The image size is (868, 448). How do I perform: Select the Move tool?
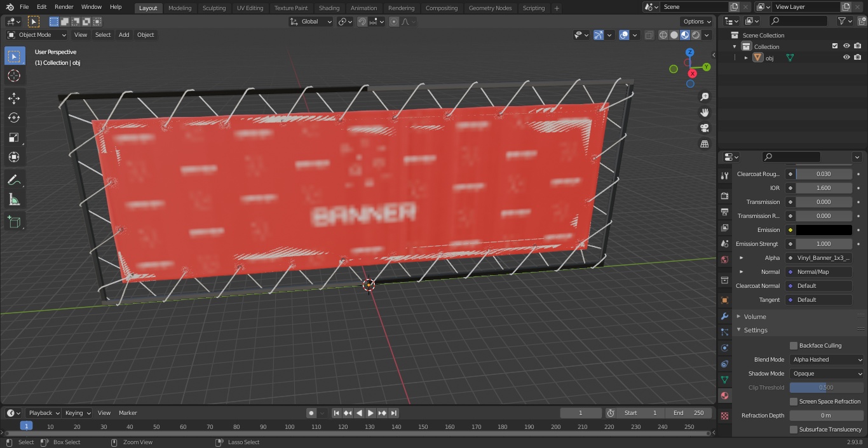pos(14,98)
